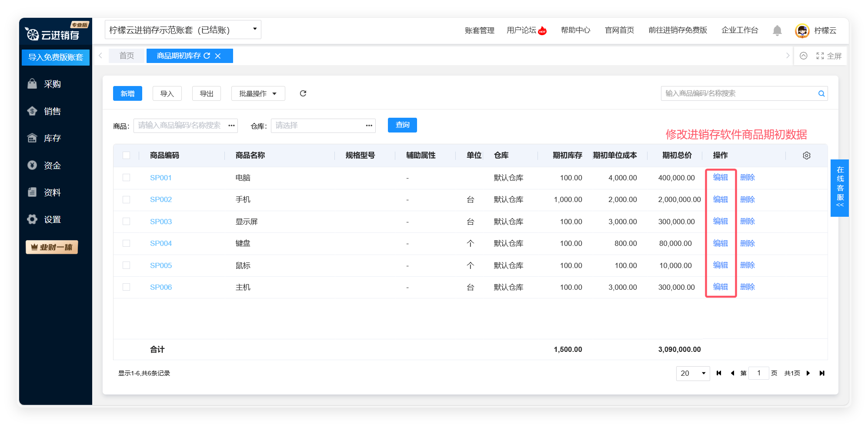
Task: Close the 商品期初库存 tab
Action: coord(218,56)
